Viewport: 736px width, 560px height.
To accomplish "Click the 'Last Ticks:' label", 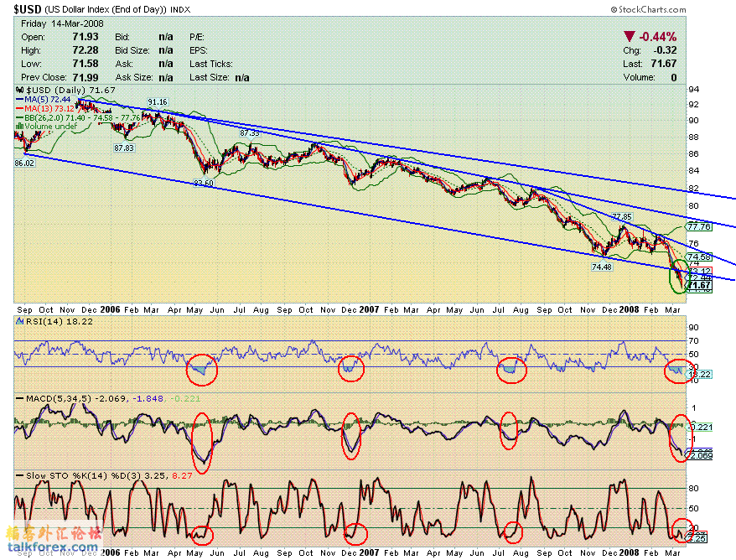I will point(211,64).
